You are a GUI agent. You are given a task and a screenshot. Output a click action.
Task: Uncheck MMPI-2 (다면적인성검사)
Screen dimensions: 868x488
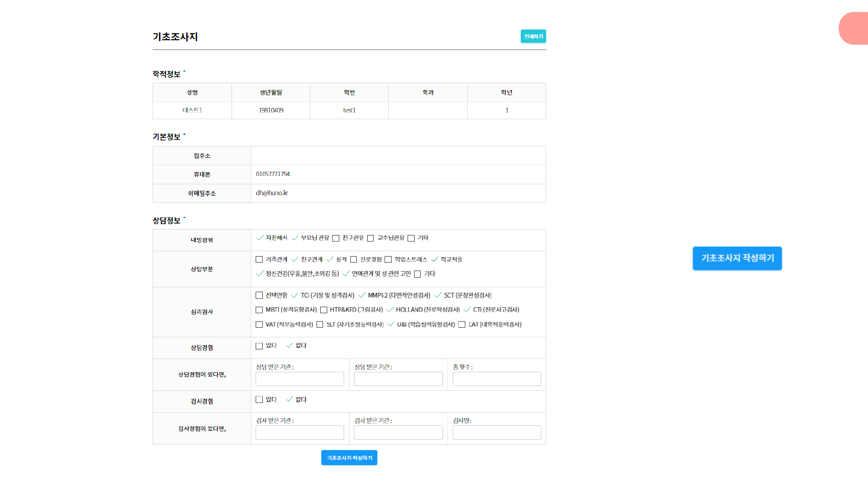point(362,295)
